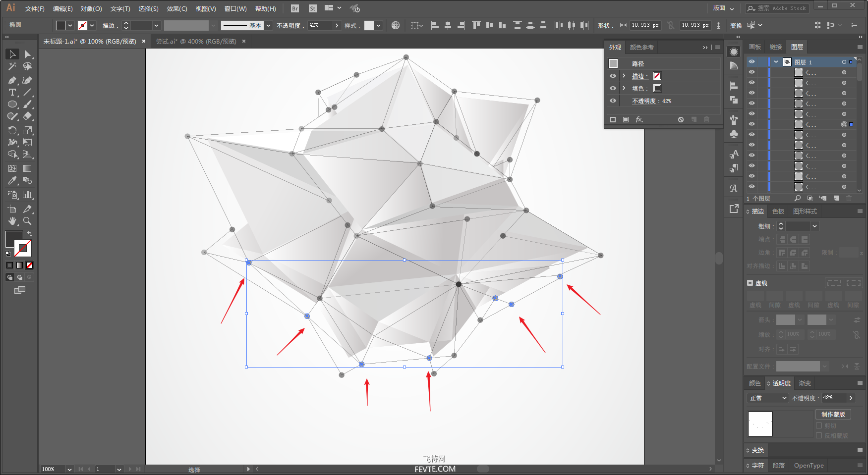Select the Paintbrush tool
This screenshot has width=868, height=475.
tap(28, 105)
